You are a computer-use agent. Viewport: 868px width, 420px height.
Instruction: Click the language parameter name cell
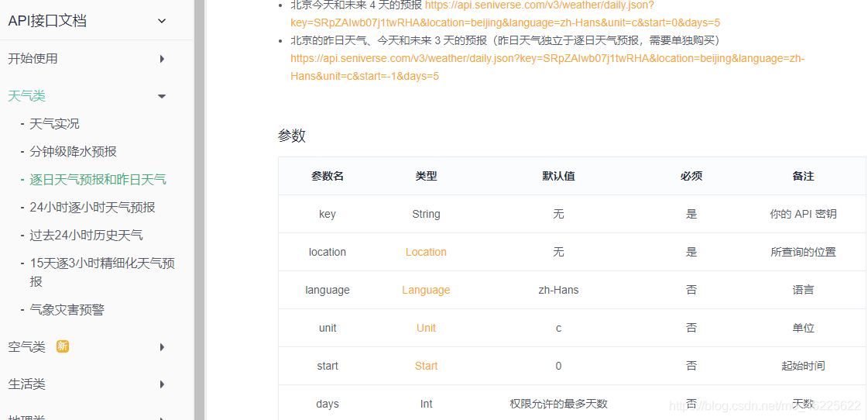[x=328, y=290]
